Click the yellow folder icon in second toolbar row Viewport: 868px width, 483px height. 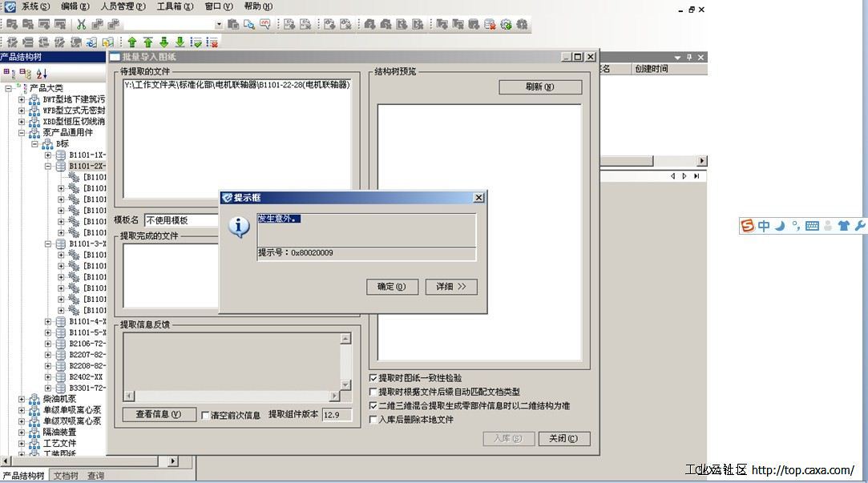click(108, 42)
